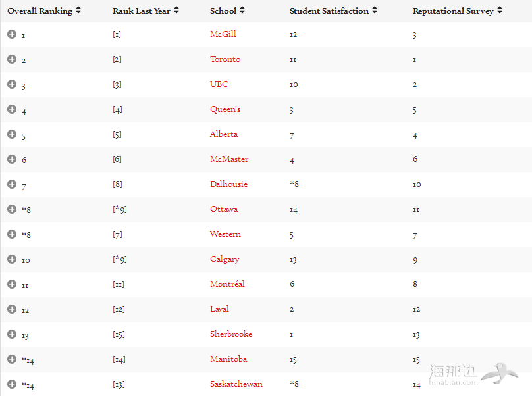Click the Laval link
This screenshot has height=396, width=532.
(x=219, y=309)
